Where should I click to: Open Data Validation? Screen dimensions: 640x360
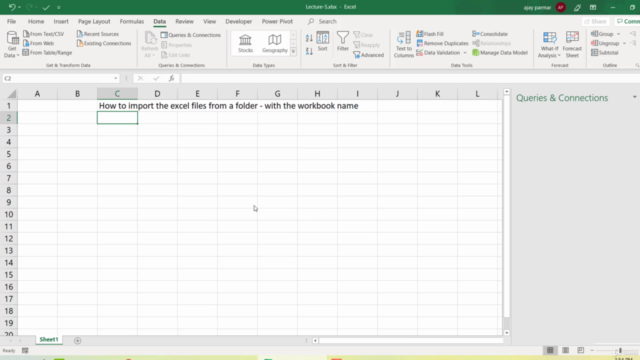click(438, 53)
